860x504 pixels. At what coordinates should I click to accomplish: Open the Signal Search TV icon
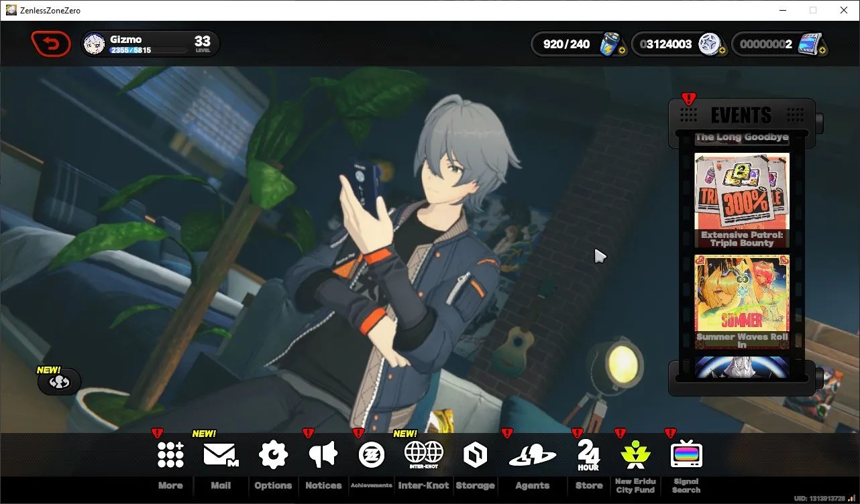click(686, 454)
